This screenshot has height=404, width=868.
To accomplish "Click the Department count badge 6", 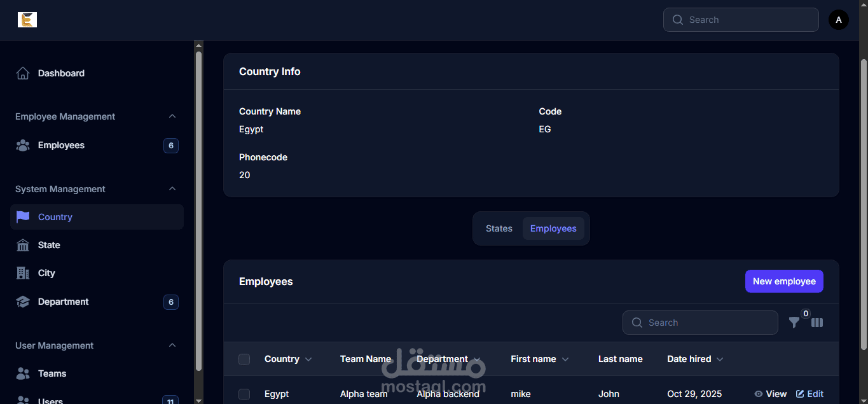I will 170,302.
